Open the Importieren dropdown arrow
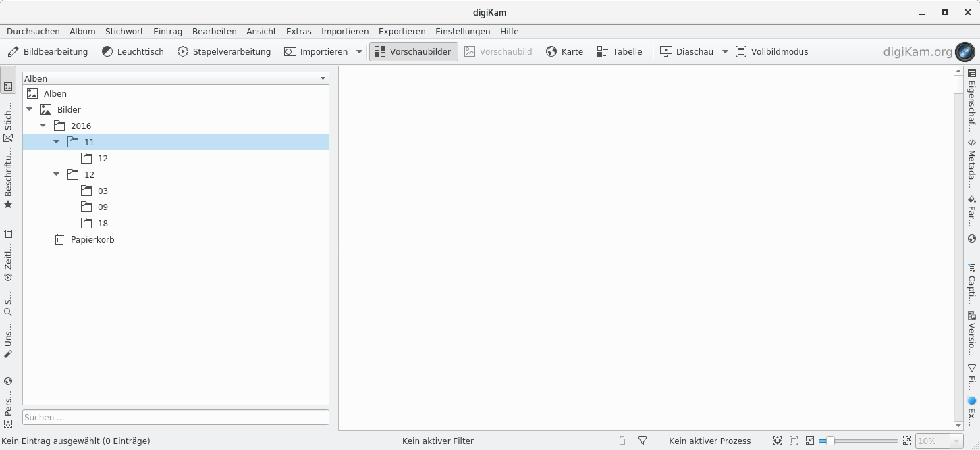Viewport: 980px width, 450px height. click(x=359, y=51)
